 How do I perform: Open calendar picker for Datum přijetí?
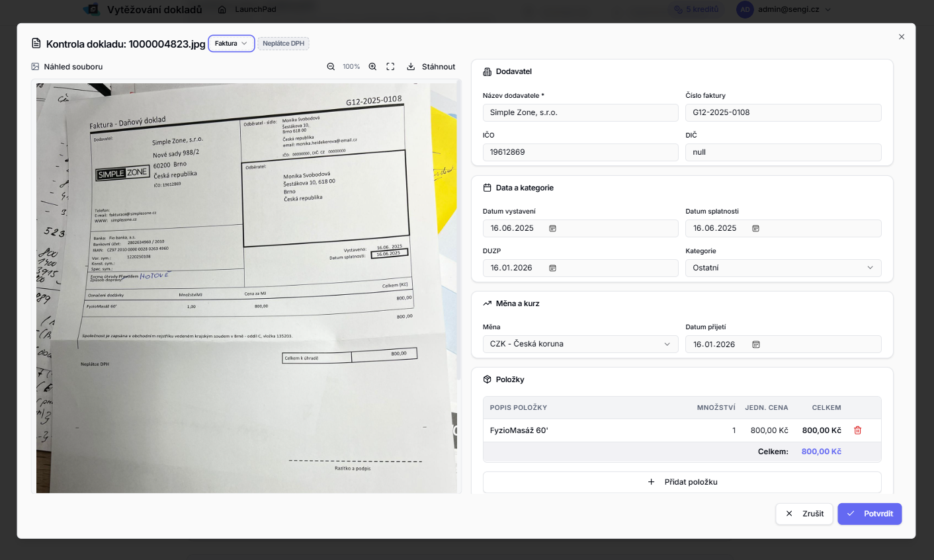click(755, 344)
